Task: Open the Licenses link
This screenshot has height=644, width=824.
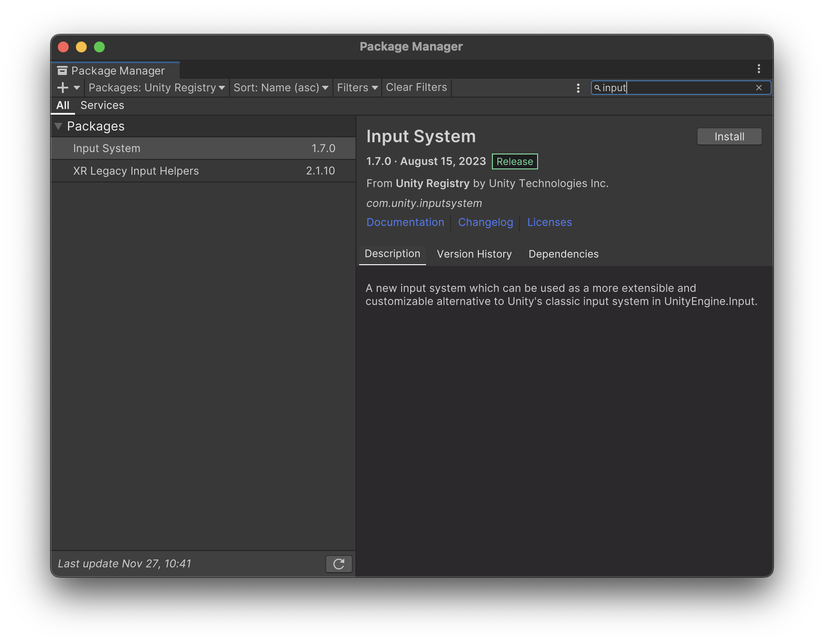Action: pyautogui.click(x=549, y=222)
